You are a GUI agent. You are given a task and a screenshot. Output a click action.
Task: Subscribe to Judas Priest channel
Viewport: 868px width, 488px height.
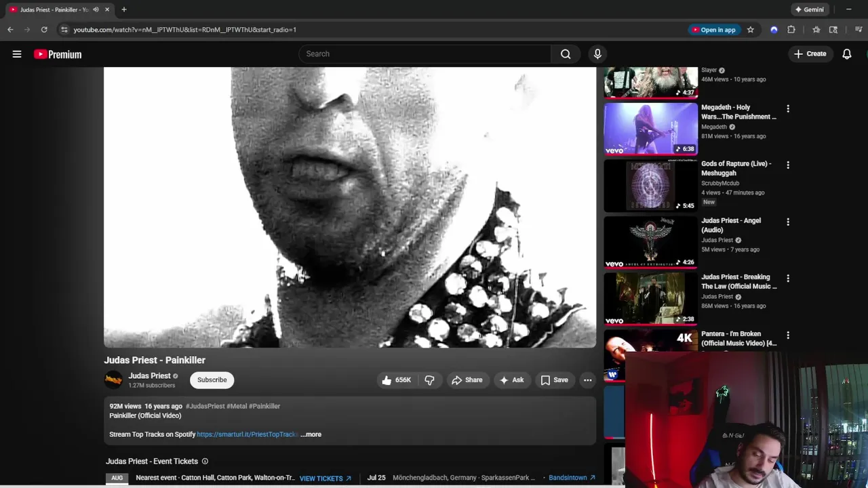pos(212,380)
